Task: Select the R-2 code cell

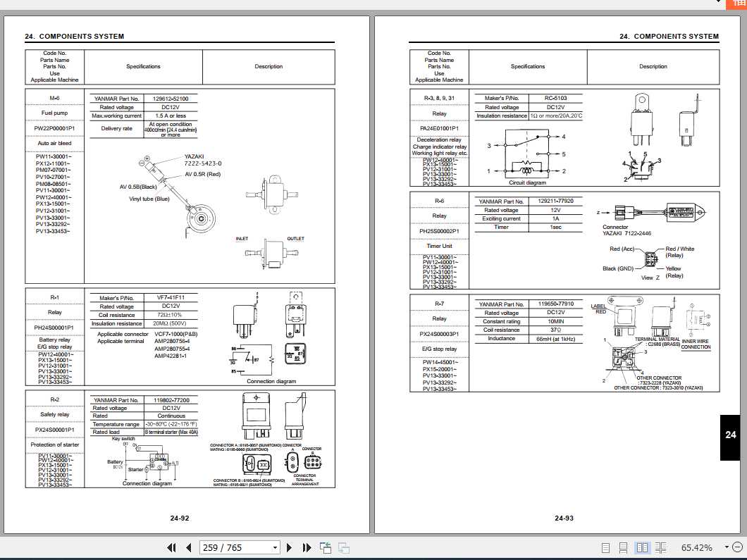Action: (x=55, y=399)
